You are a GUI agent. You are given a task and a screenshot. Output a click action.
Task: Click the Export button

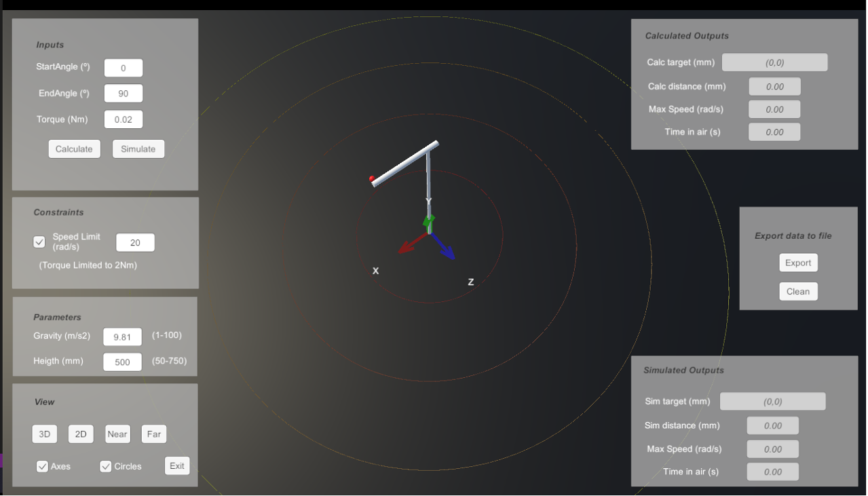click(x=798, y=263)
